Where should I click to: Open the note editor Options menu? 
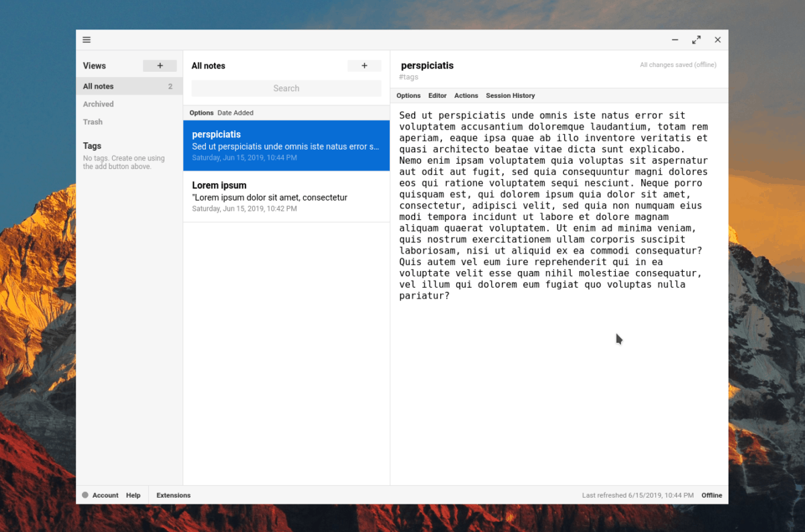[408, 95]
